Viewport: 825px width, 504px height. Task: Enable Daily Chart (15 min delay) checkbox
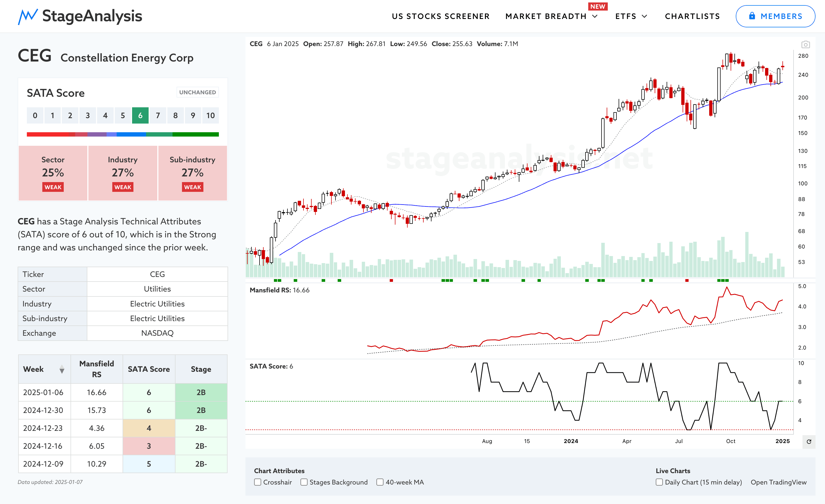(659, 482)
